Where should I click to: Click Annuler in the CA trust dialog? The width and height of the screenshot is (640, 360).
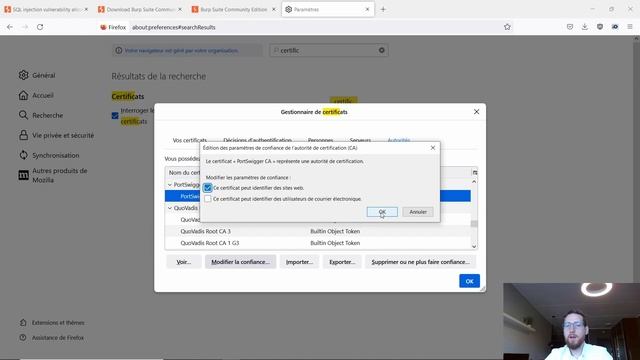click(418, 212)
